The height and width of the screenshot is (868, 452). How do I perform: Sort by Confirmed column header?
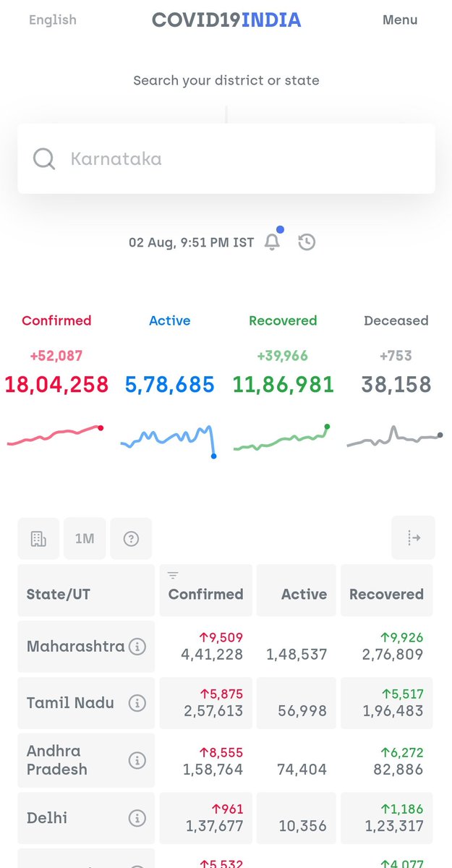pos(206,590)
